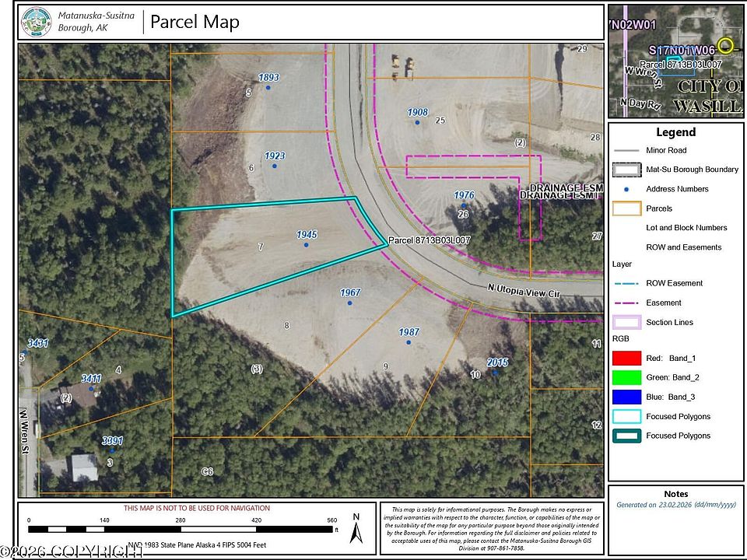Click the Matanuska-Susitna Borough seal logo

click(x=37, y=22)
